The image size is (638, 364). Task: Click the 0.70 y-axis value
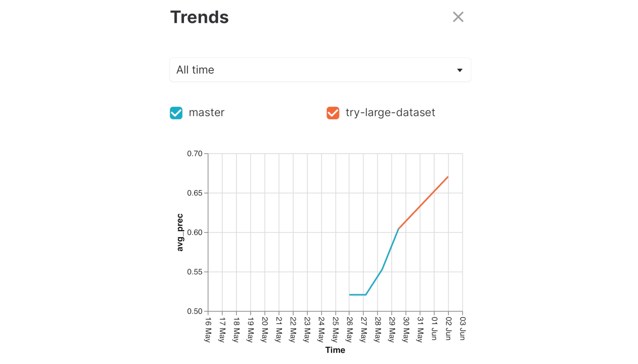(194, 153)
